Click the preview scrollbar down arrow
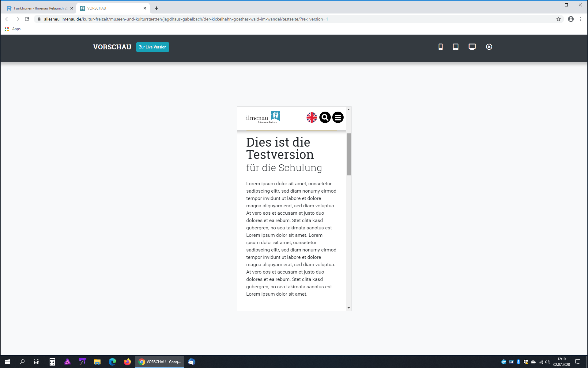 tap(349, 308)
